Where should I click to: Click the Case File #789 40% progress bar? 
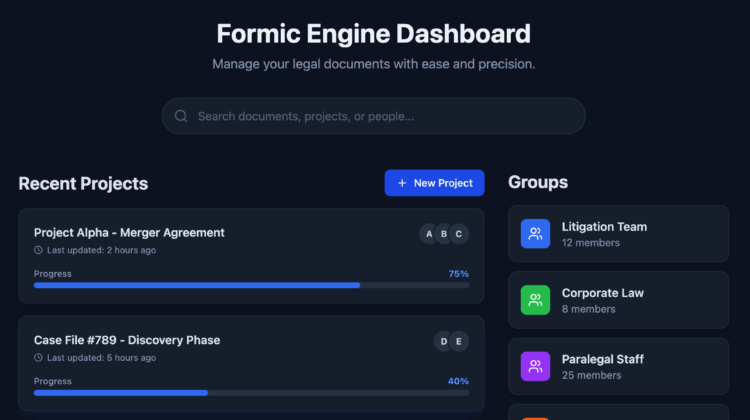(x=251, y=393)
